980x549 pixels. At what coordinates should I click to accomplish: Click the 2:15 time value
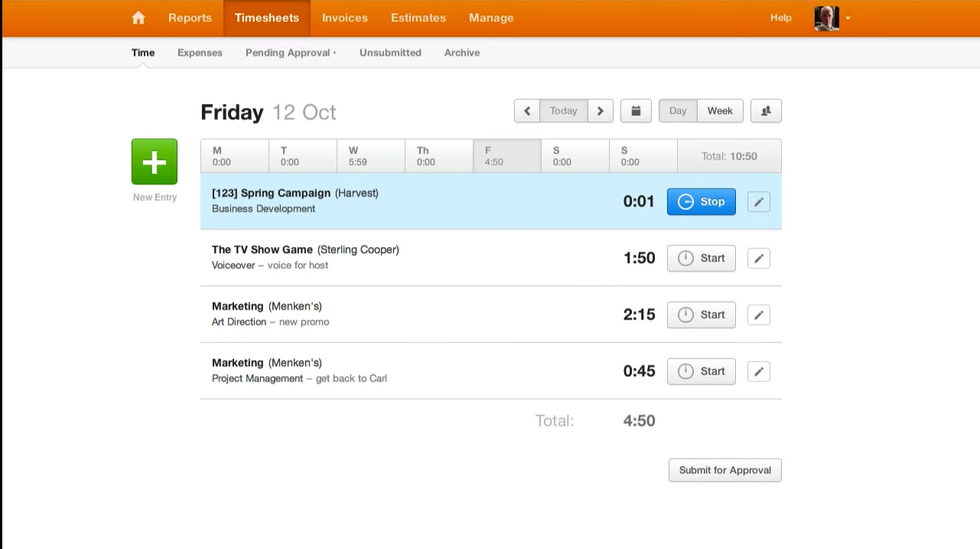639,315
